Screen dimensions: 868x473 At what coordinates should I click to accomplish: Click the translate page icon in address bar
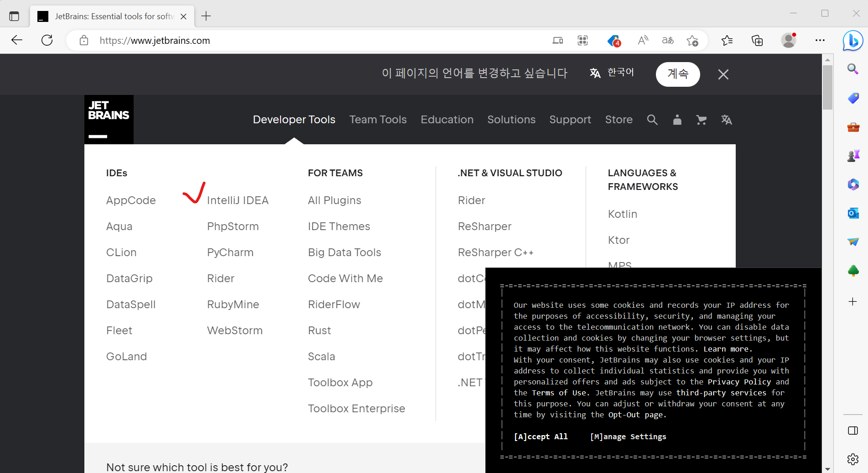pyautogui.click(x=668, y=41)
